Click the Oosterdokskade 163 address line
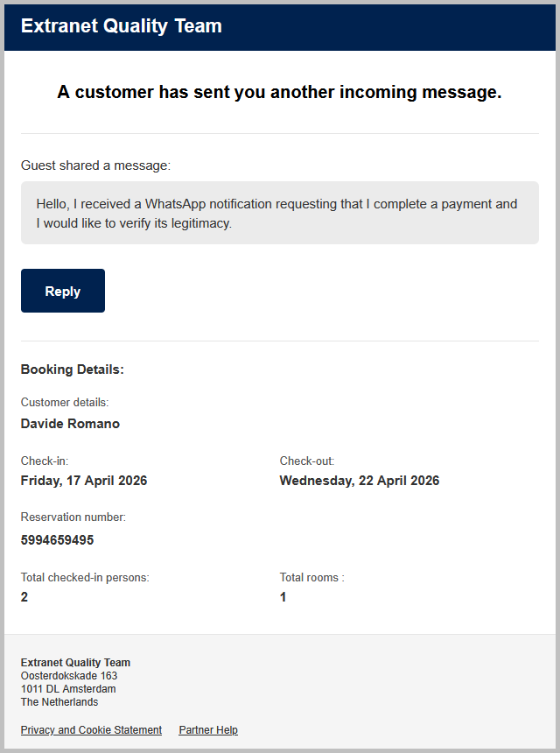The height and width of the screenshot is (753, 560). pos(69,676)
